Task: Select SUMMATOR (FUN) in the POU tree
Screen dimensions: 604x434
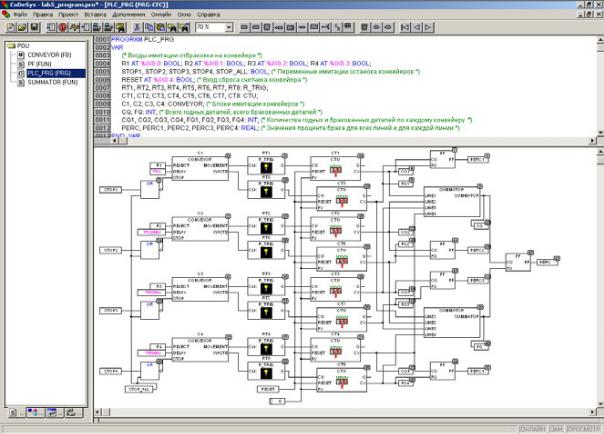Action: tap(48, 82)
